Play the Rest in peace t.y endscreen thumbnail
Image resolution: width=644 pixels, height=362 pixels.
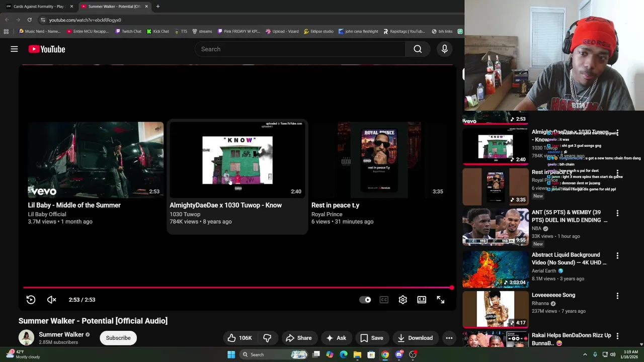(x=378, y=160)
